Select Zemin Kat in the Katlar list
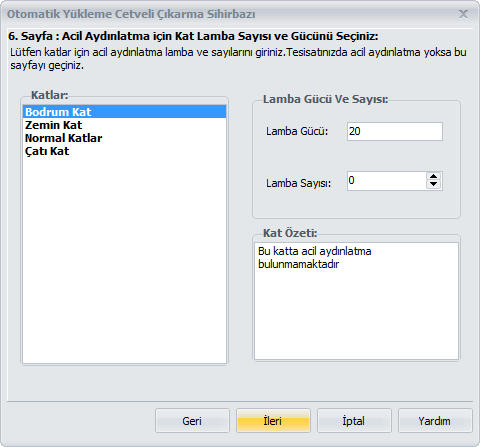480x447 pixels. click(x=124, y=125)
